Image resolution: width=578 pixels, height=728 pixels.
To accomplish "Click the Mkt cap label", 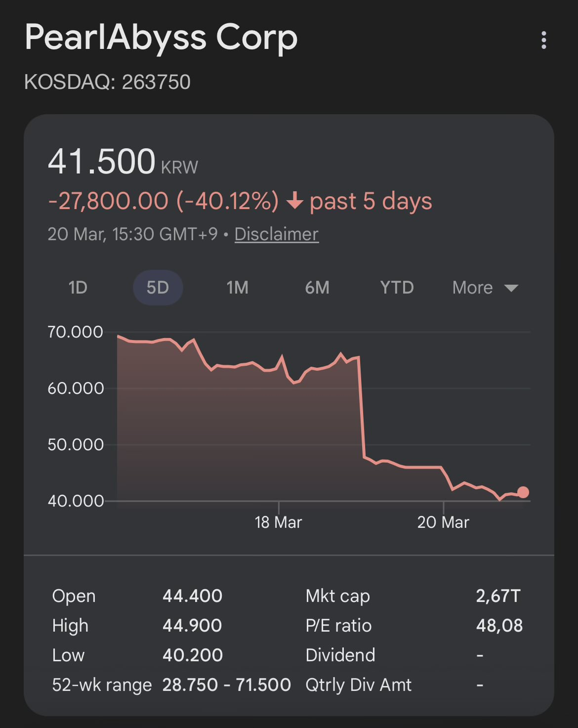I will tap(337, 596).
